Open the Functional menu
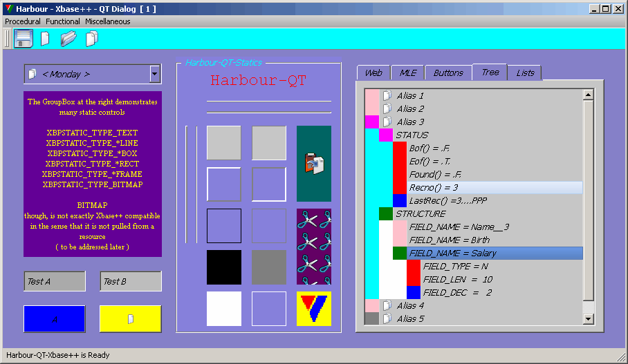 [62, 21]
